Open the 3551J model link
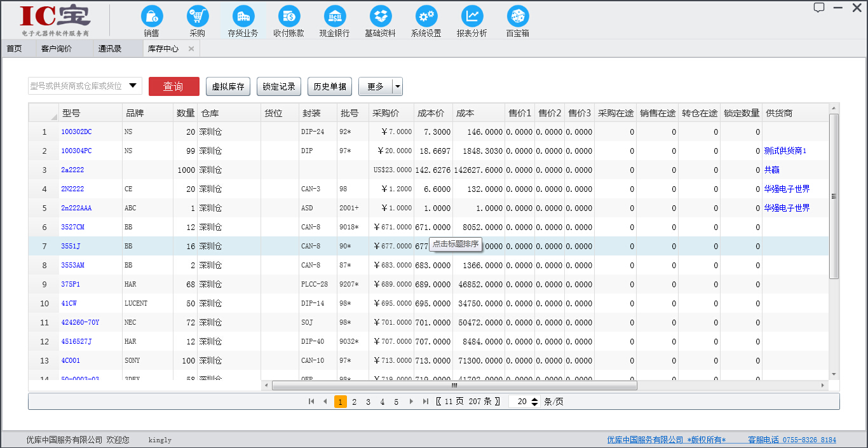This screenshot has width=868, height=448. tap(71, 247)
